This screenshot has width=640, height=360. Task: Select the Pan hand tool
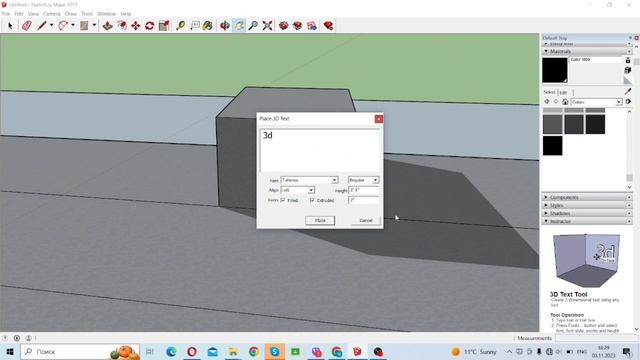pos(239,26)
